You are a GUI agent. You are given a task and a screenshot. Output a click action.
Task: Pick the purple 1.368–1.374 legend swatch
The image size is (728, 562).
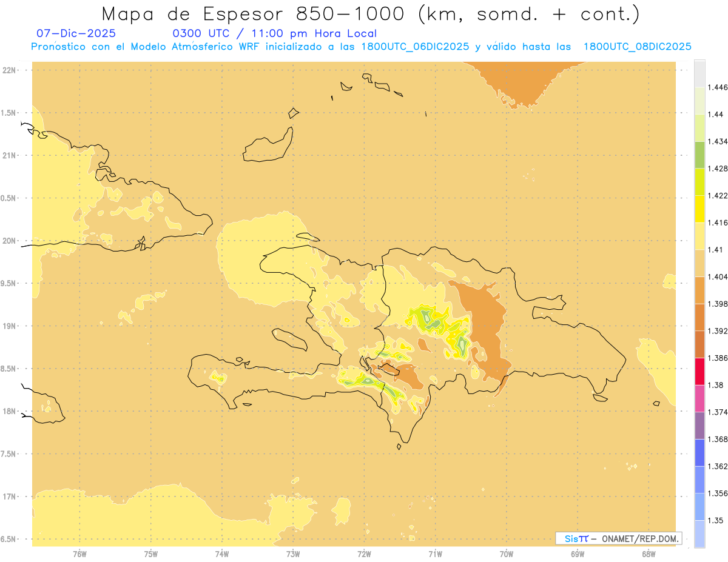[699, 426]
